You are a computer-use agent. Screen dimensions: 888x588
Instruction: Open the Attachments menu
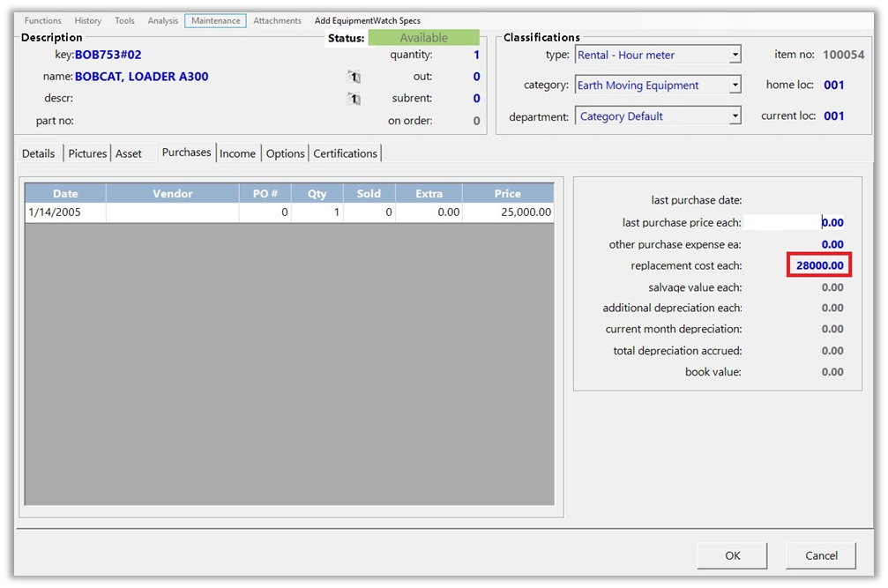pyautogui.click(x=277, y=20)
